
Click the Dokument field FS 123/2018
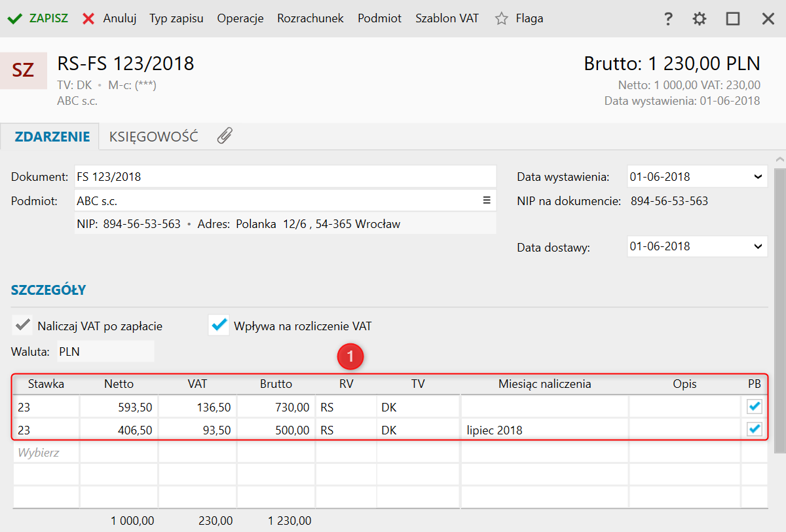(x=285, y=177)
